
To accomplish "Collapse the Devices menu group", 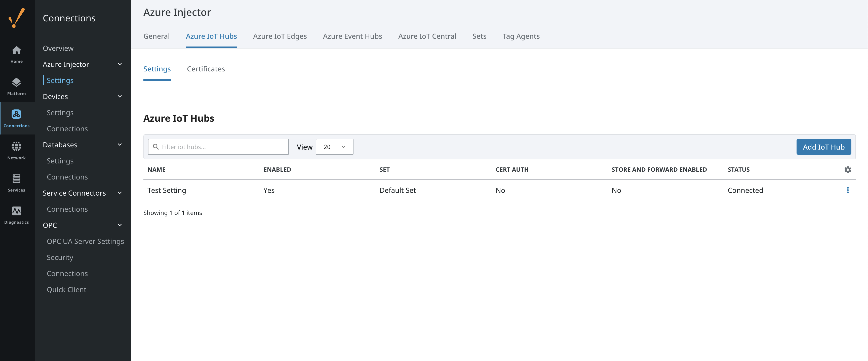I will click(120, 97).
